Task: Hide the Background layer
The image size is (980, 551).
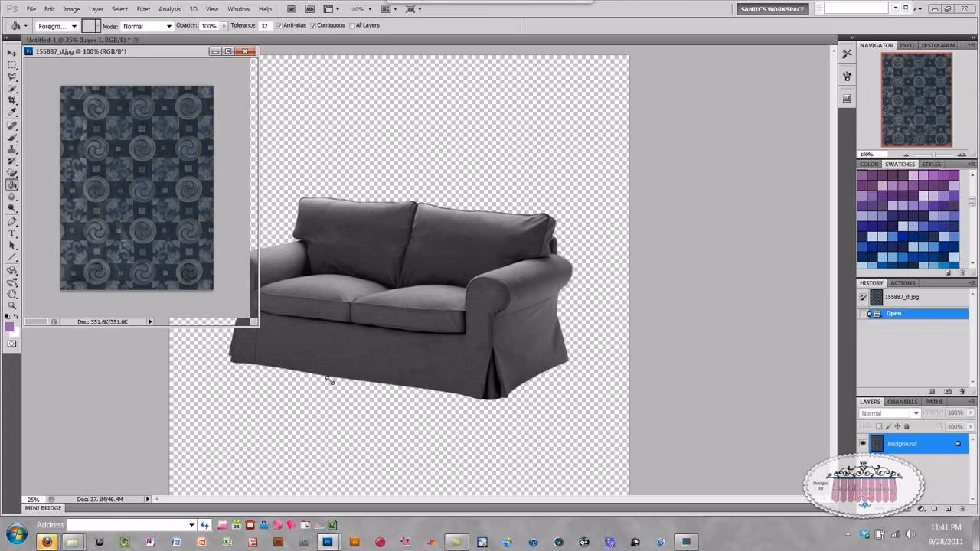Action: [x=863, y=443]
